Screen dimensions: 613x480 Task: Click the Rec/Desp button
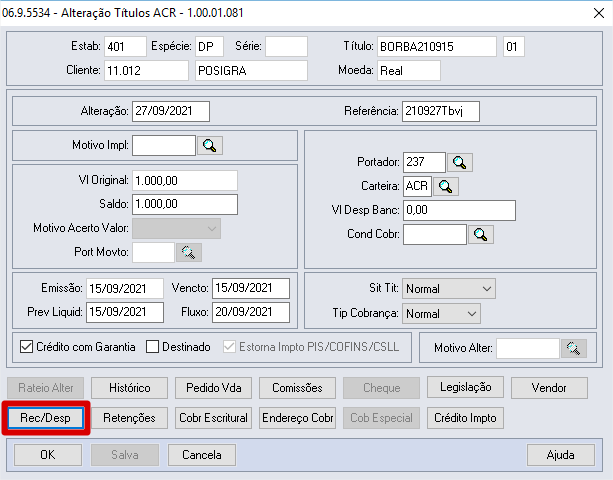point(46,418)
